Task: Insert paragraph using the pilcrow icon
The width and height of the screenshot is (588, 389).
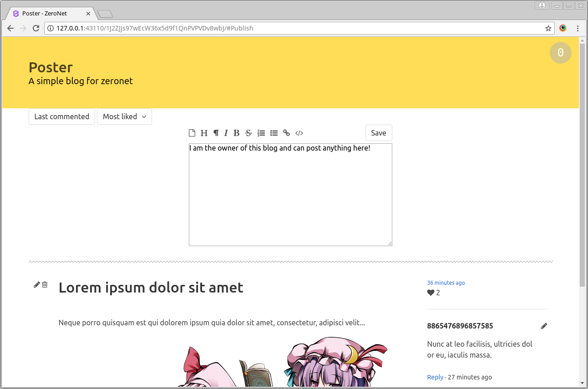Action: [216, 133]
